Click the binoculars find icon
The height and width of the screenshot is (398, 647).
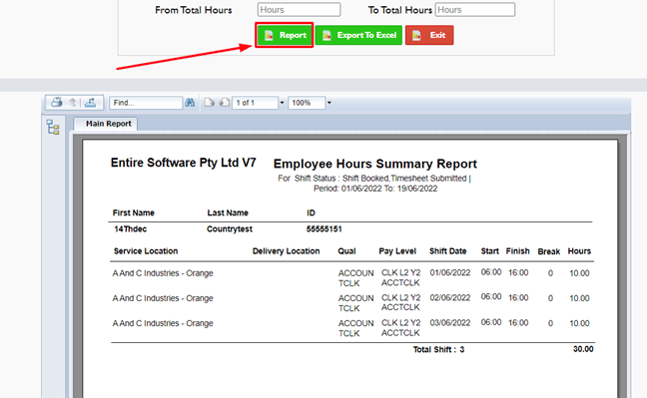[190, 102]
